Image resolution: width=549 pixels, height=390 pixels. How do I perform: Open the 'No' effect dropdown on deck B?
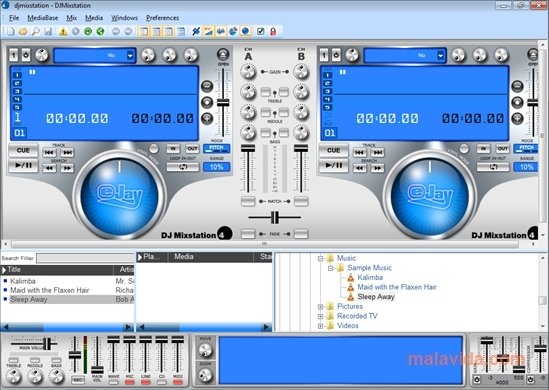point(440,55)
